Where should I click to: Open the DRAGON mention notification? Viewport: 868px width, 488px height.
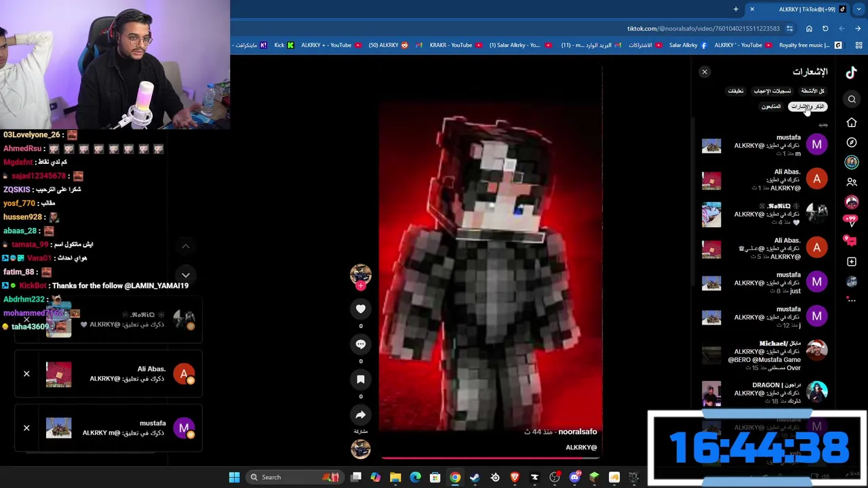pyautogui.click(x=765, y=393)
